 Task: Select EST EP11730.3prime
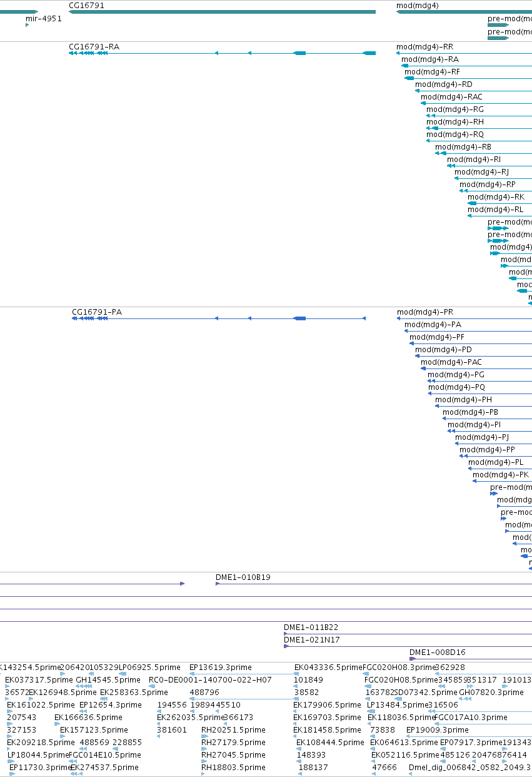click(x=41, y=767)
